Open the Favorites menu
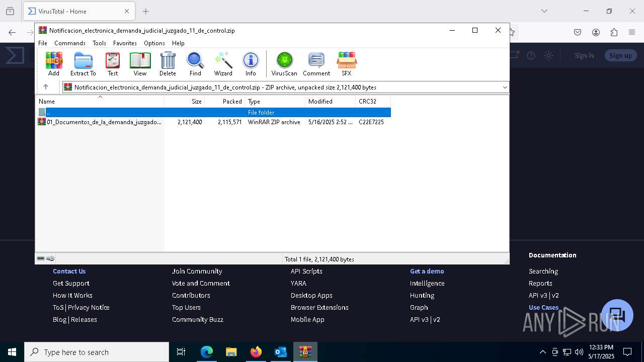The height and width of the screenshot is (362, 644). 125,43
